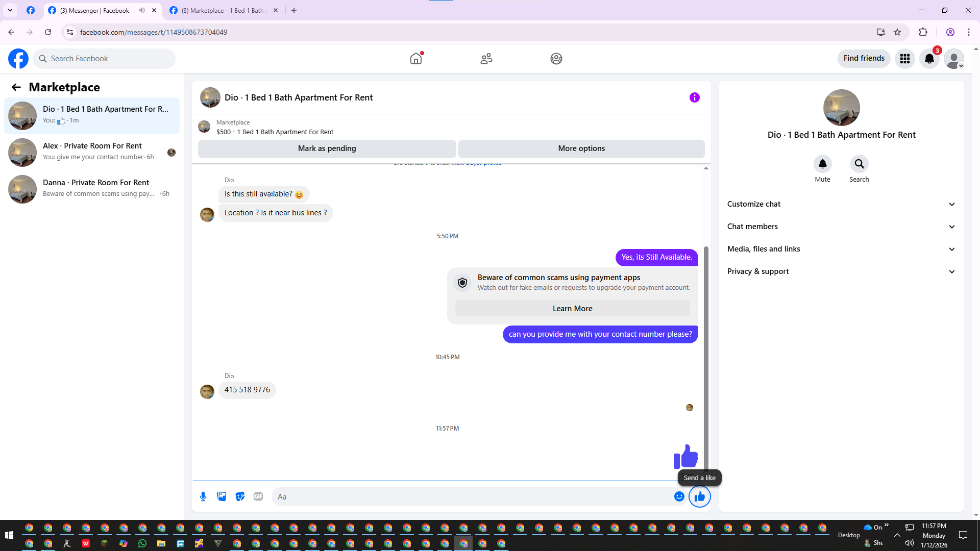The image size is (980, 551).
Task: Open conversation information purple icon
Action: coord(694,97)
